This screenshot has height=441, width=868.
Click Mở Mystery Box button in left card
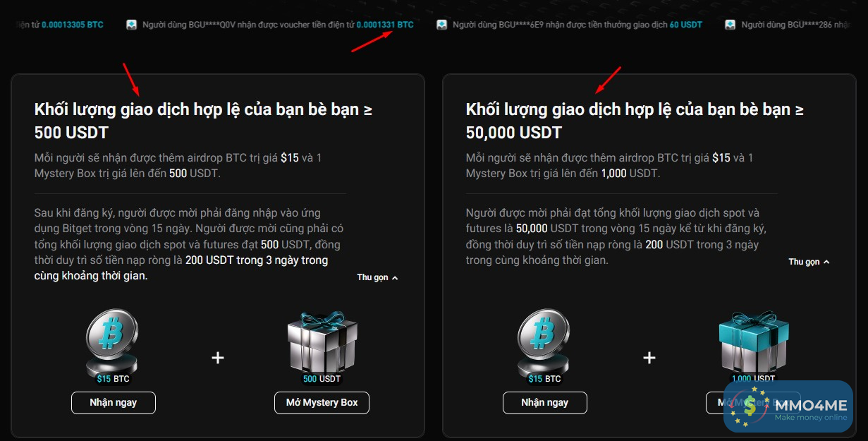click(322, 403)
